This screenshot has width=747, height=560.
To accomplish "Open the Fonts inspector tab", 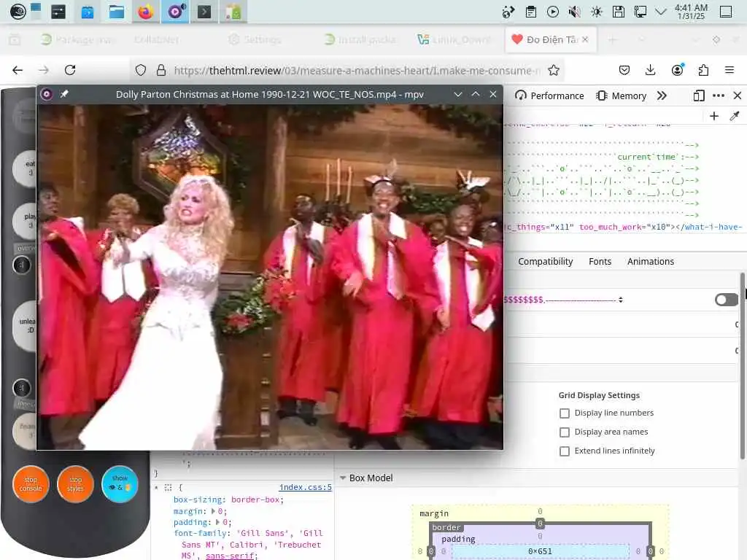I will click(600, 262).
